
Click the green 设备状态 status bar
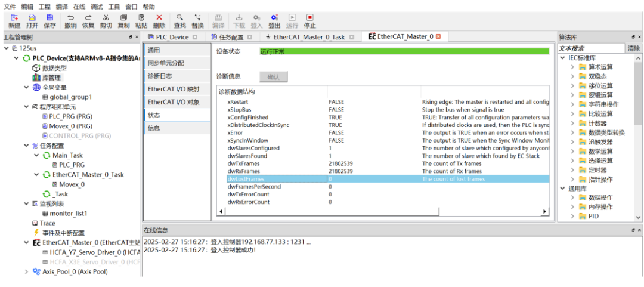tap(404, 51)
